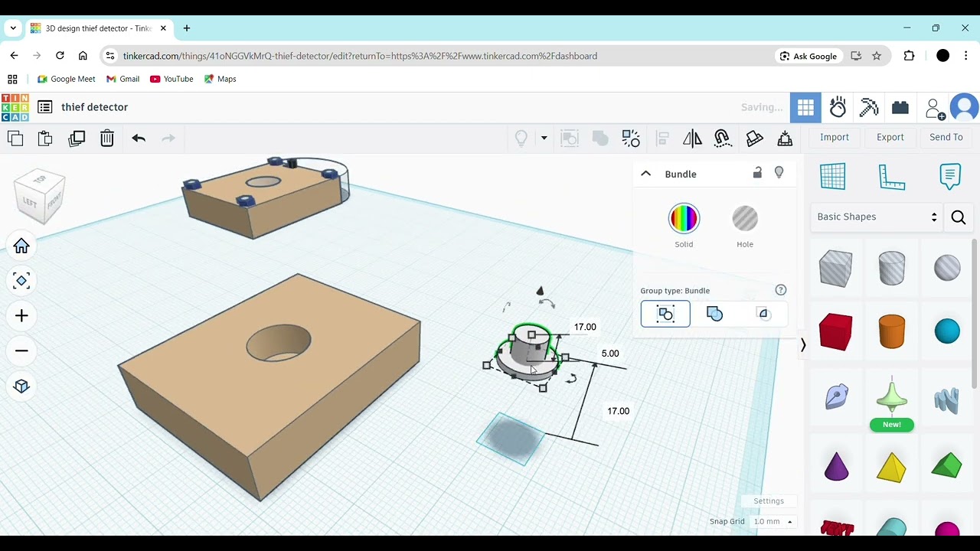Viewport: 980px width, 551px height.
Task: Click the Tinkercad logo
Action: pos(15,107)
